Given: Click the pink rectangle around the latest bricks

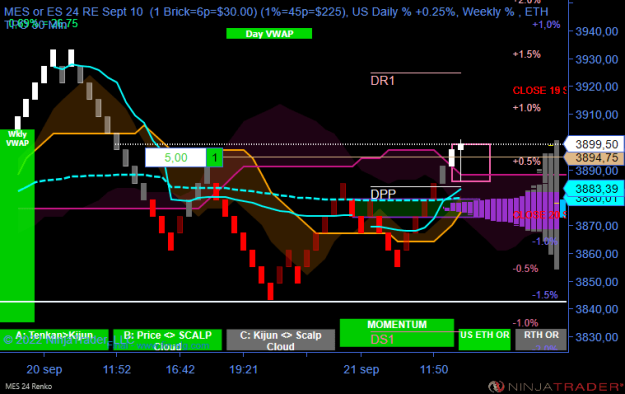Looking at the screenshot, I should (x=471, y=163).
